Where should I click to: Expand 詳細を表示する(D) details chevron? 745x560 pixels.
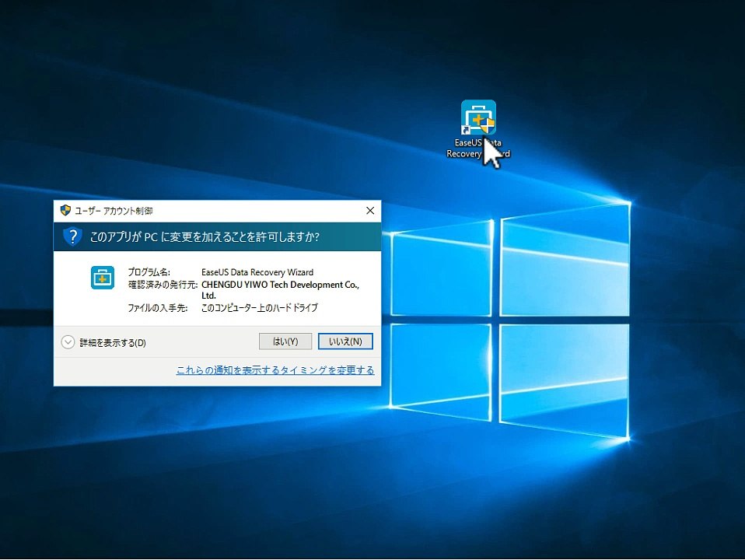click(68, 342)
